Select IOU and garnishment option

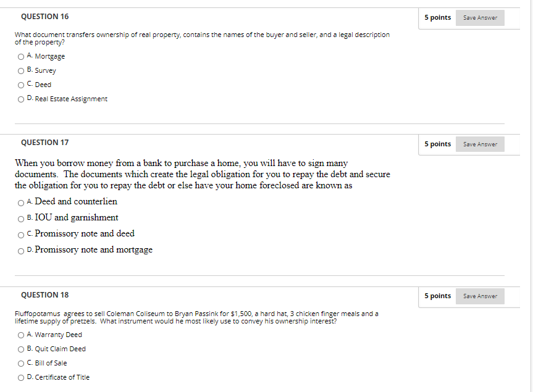coord(21,219)
